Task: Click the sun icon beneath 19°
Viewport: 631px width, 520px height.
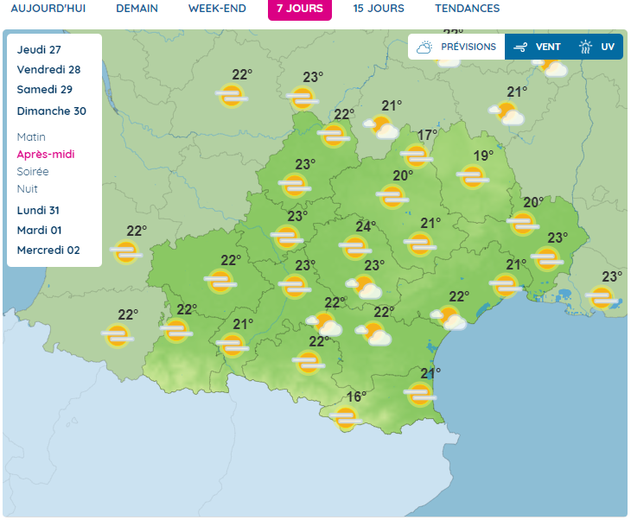Action: (x=471, y=176)
